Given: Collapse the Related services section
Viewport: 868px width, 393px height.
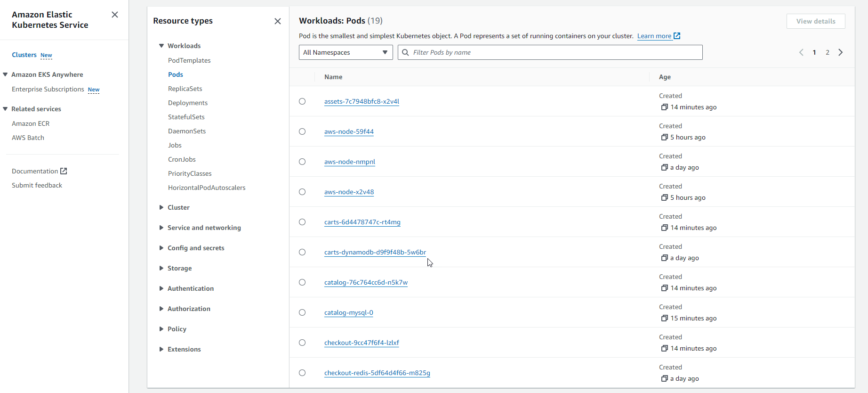Looking at the screenshot, I should pos(6,109).
